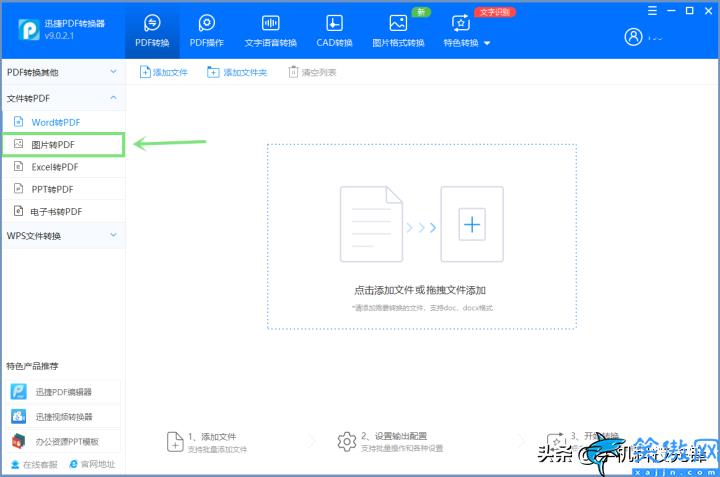The height and width of the screenshot is (477, 720).
Task: Click the 特色转换 star icon
Action: click(461, 22)
